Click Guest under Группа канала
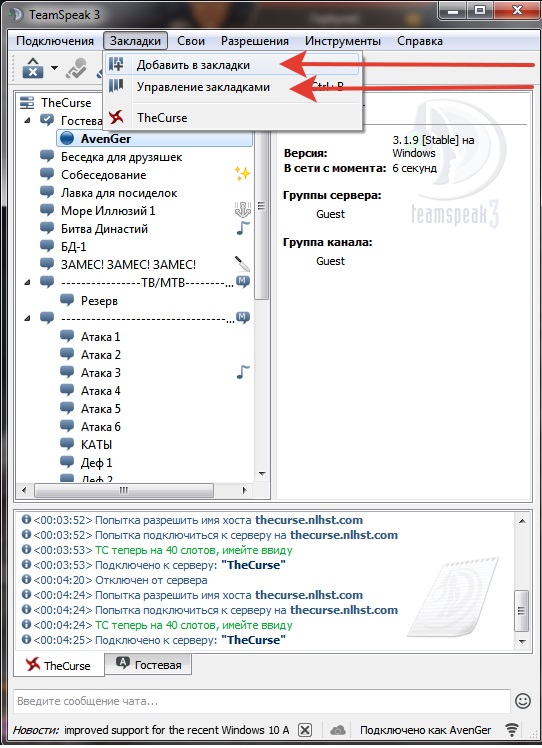The height and width of the screenshot is (748, 542). (x=330, y=261)
